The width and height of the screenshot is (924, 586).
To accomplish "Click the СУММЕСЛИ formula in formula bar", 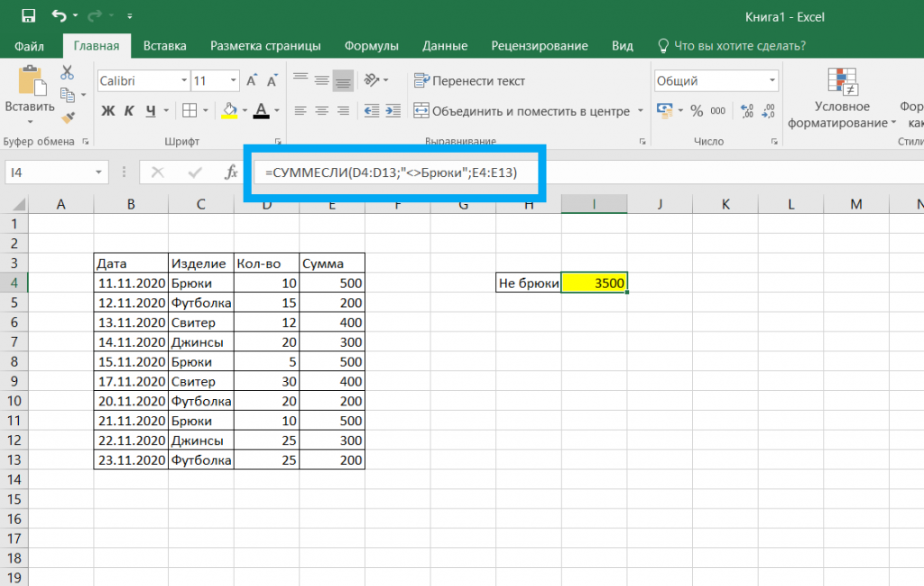I will (392, 172).
